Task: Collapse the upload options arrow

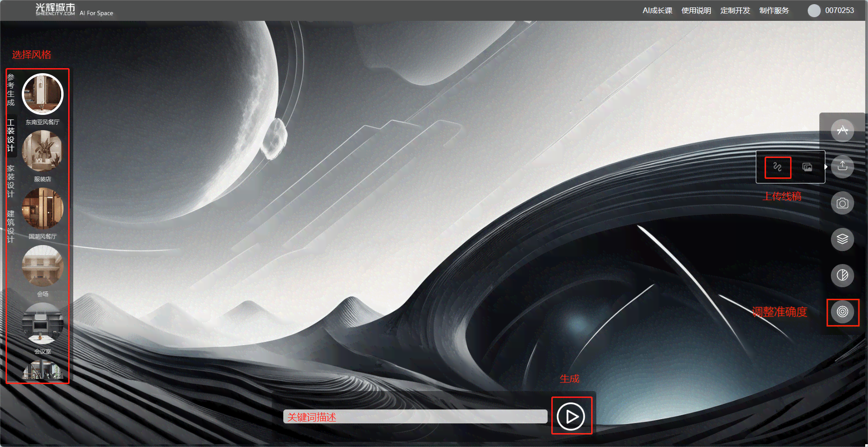Action: point(826,167)
